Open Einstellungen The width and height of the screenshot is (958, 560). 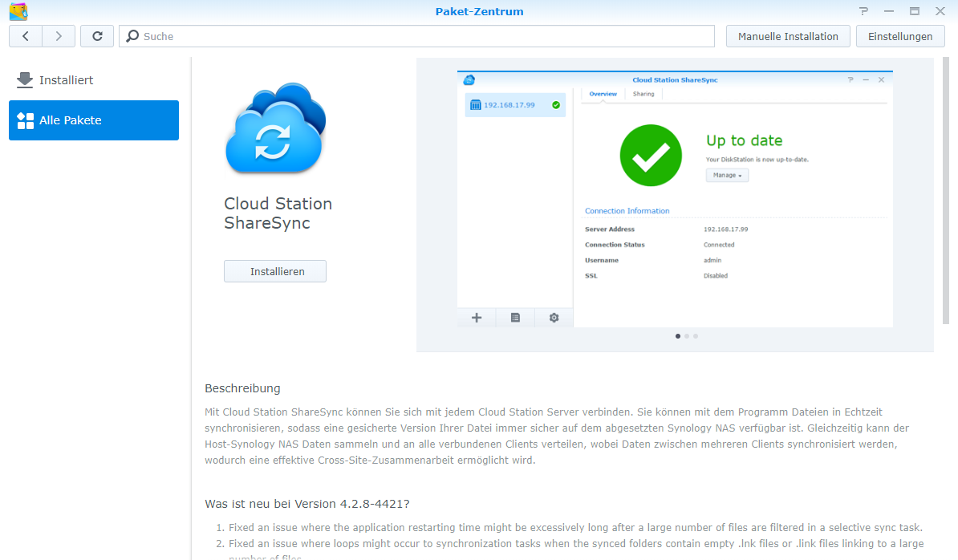900,36
